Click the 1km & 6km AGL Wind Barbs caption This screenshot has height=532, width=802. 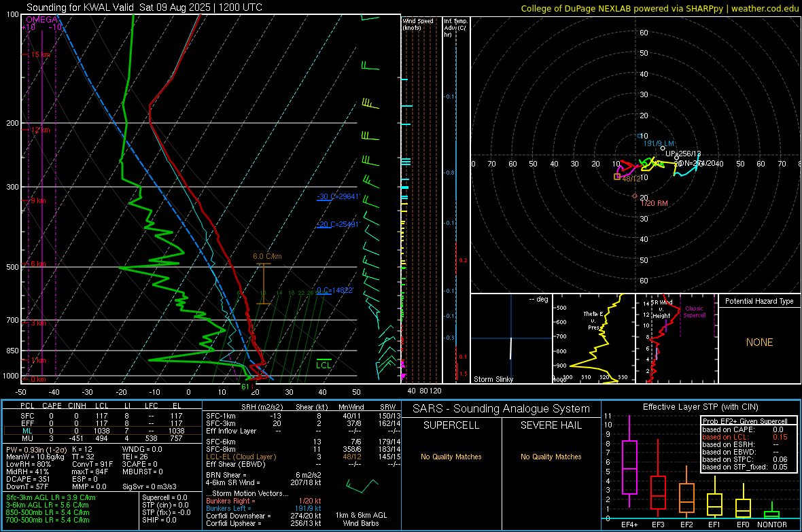tap(361, 519)
